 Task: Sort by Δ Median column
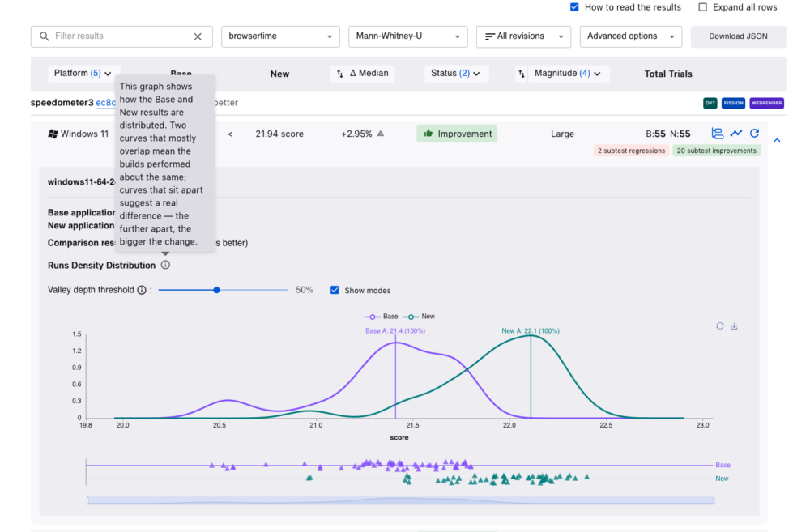363,74
